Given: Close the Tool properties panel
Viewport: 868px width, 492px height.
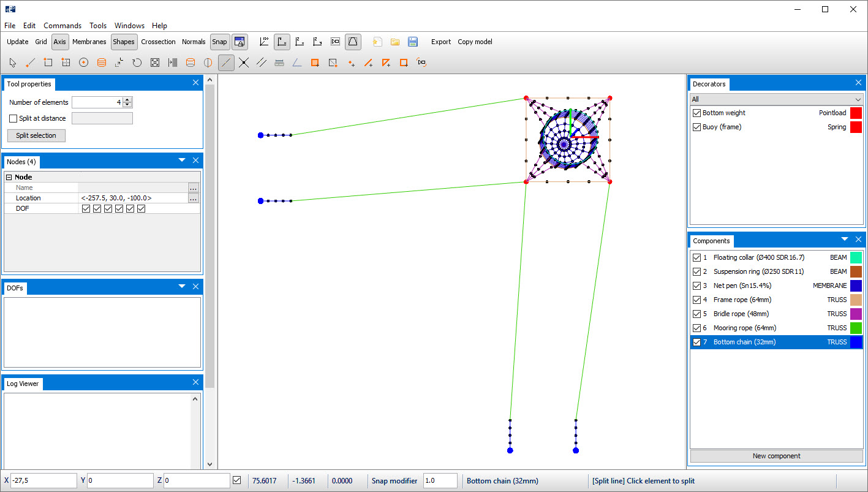Looking at the screenshot, I should 196,83.
